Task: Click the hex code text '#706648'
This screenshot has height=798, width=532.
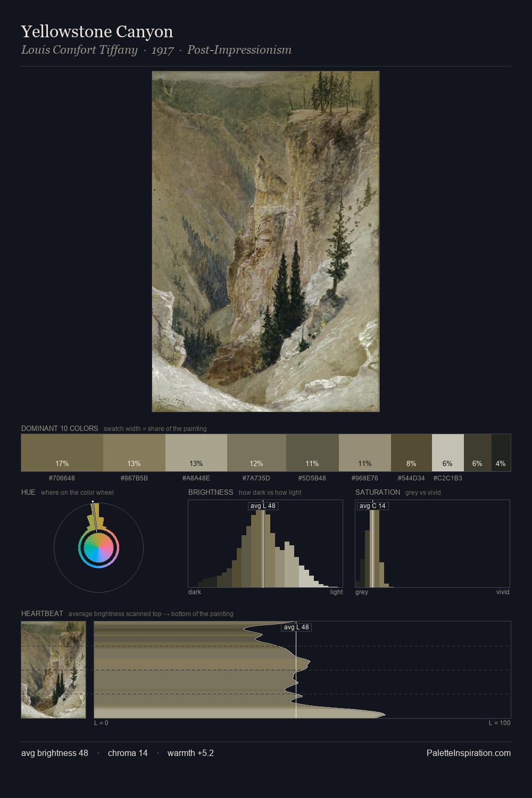Action: pos(62,478)
